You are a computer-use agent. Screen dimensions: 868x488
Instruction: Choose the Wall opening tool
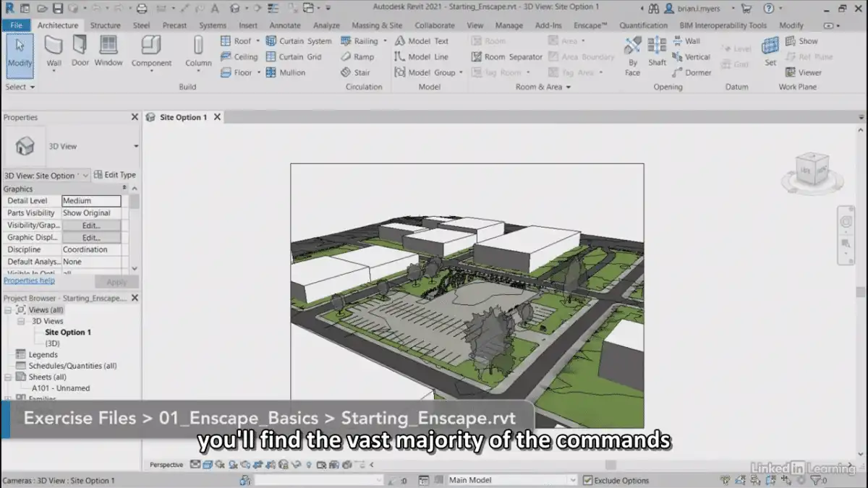(x=686, y=41)
